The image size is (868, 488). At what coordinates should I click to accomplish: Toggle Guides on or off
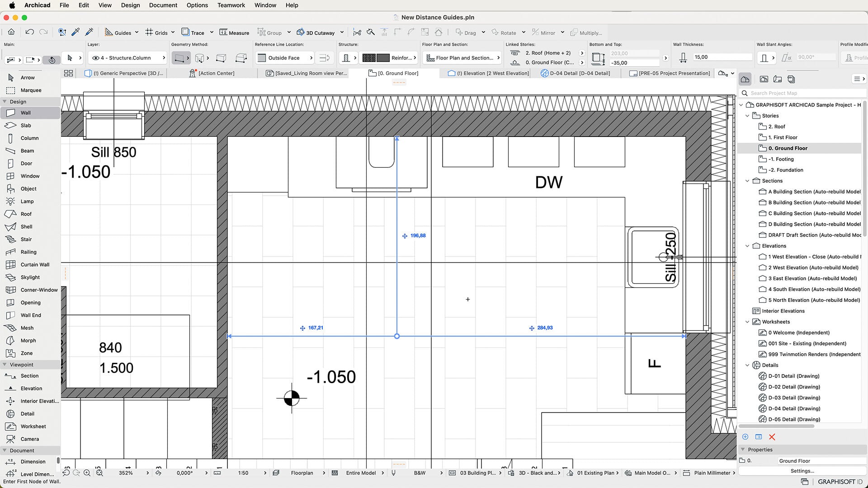pyautogui.click(x=118, y=33)
